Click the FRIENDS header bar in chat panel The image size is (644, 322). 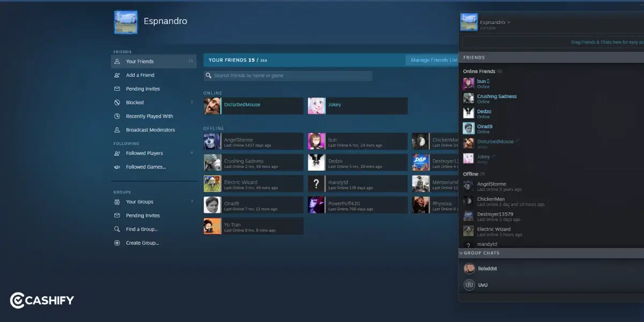(x=551, y=57)
